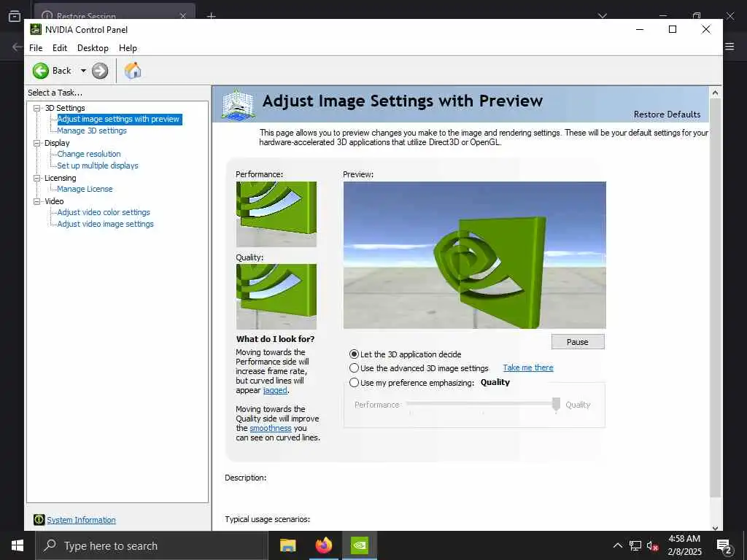
Task: Open Manage License page
Action: click(85, 189)
